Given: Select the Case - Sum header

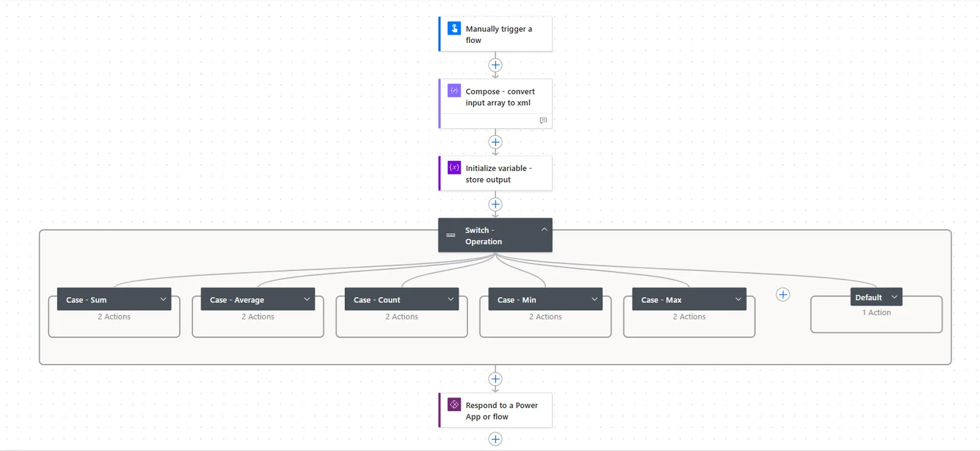Looking at the screenshot, I should tap(114, 299).
